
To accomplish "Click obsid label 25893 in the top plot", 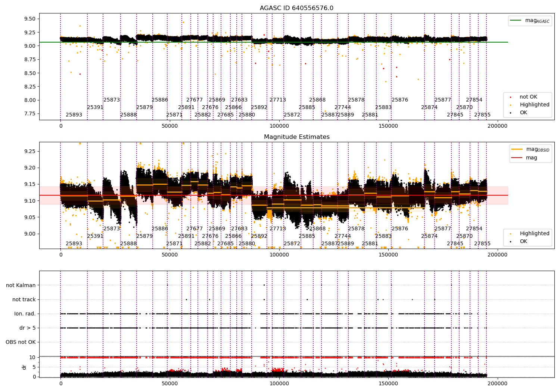I will [x=74, y=115].
